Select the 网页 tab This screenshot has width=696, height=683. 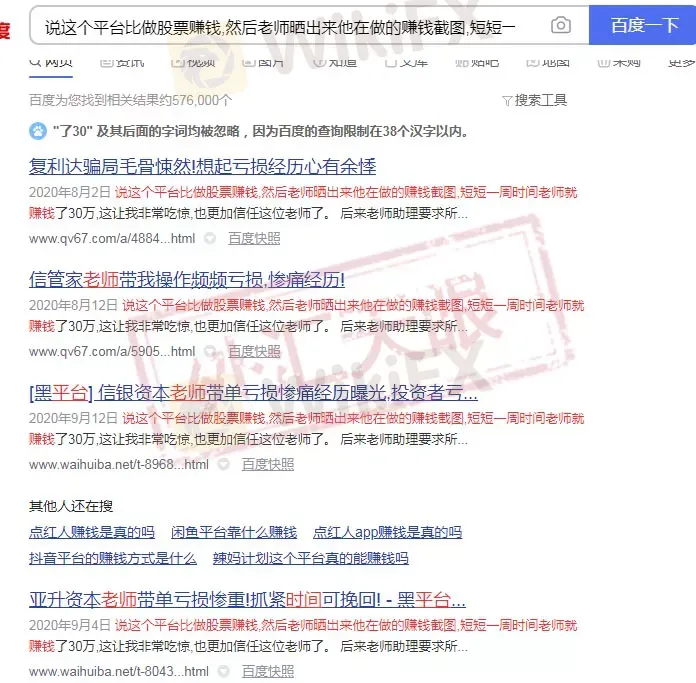click(x=51, y=64)
